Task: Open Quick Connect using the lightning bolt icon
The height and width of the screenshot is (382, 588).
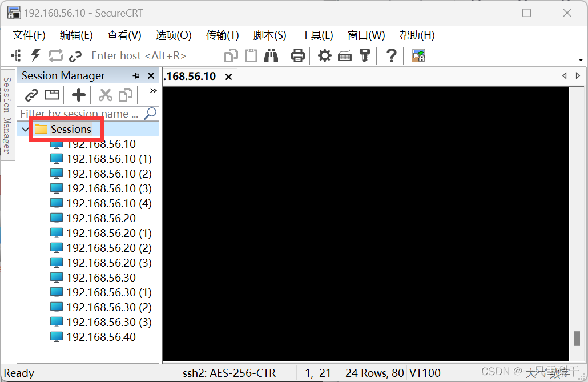Action: point(35,55)
